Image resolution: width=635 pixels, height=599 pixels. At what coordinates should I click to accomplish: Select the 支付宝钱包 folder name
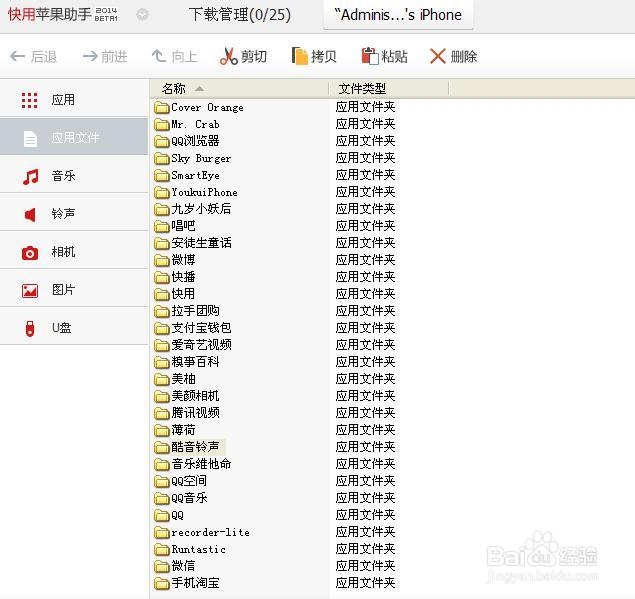coord(201,328)
